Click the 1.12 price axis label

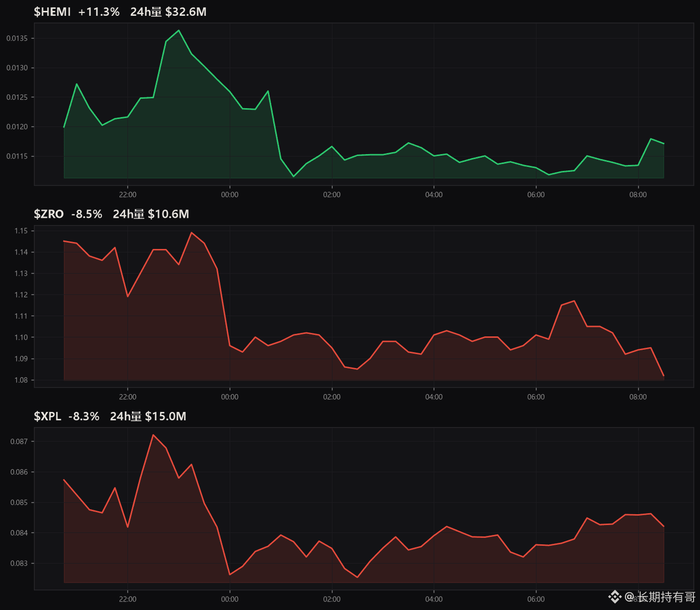21,295
